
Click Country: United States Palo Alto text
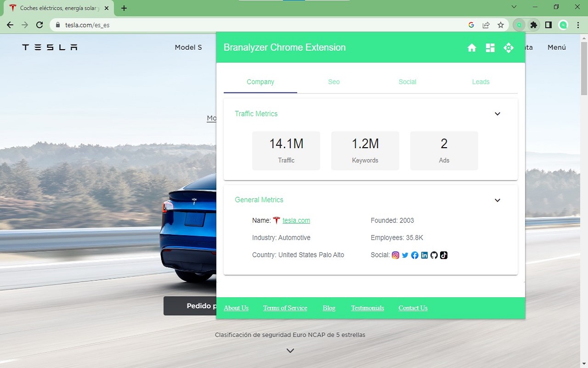pyautogui.click(x=298, y=255)
